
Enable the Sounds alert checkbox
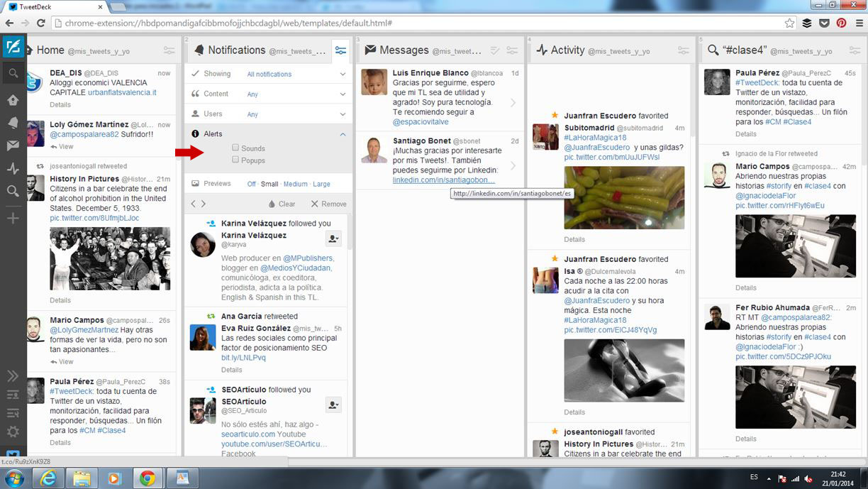[235, 148]
